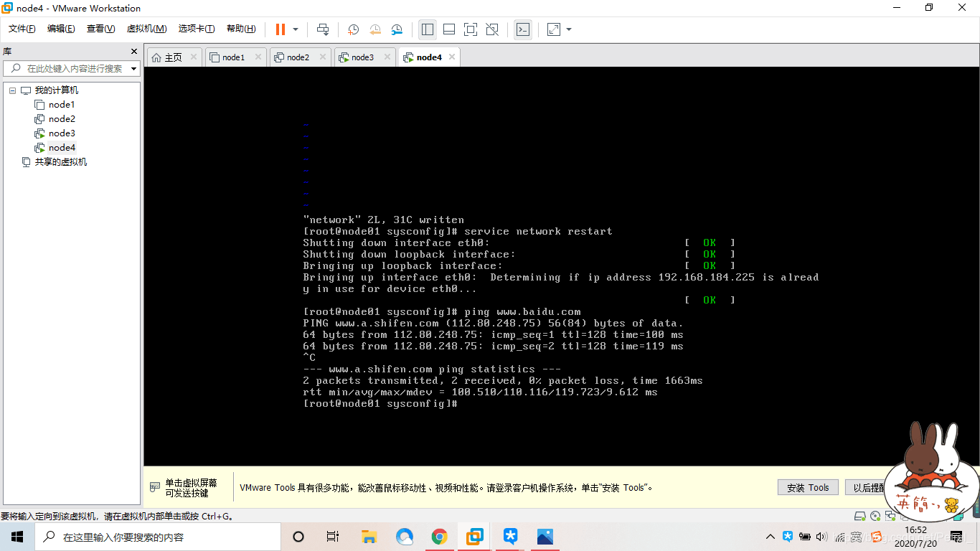The image size is (980, 551).
Task: Pause the virtual machine with the orange button
Action: (x=281, y=29)
